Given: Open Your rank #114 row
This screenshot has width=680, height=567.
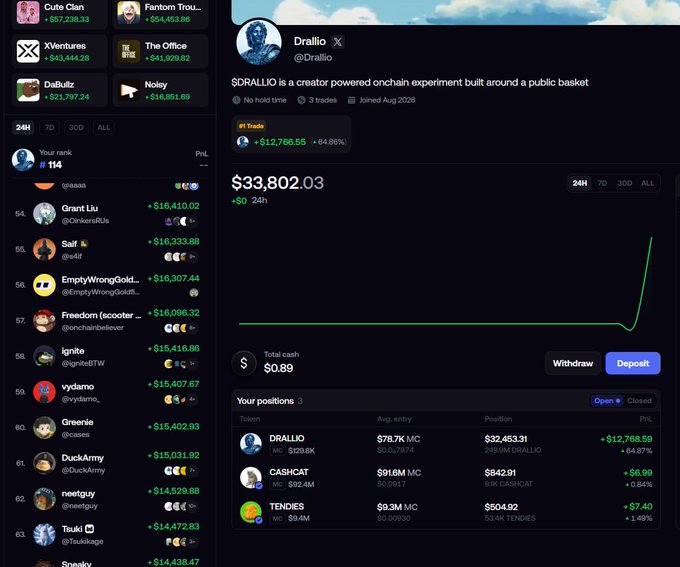Looking at the screenshot, I should pos(111,160).
